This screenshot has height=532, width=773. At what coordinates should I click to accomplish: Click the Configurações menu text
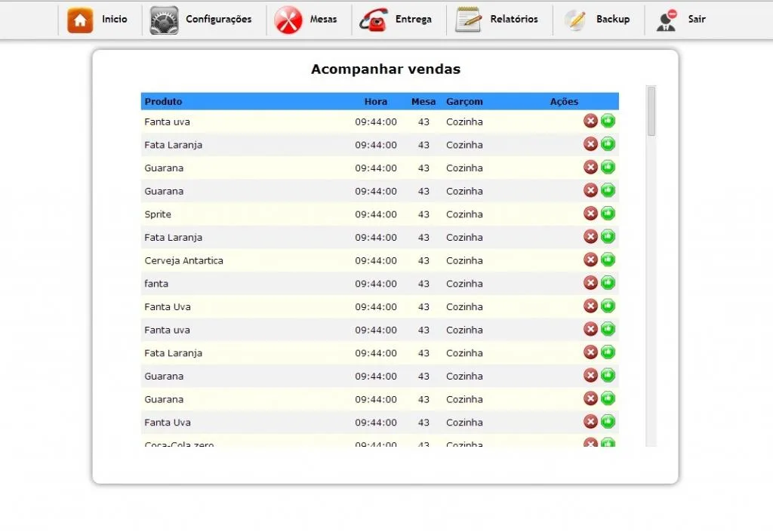(218, 19)
